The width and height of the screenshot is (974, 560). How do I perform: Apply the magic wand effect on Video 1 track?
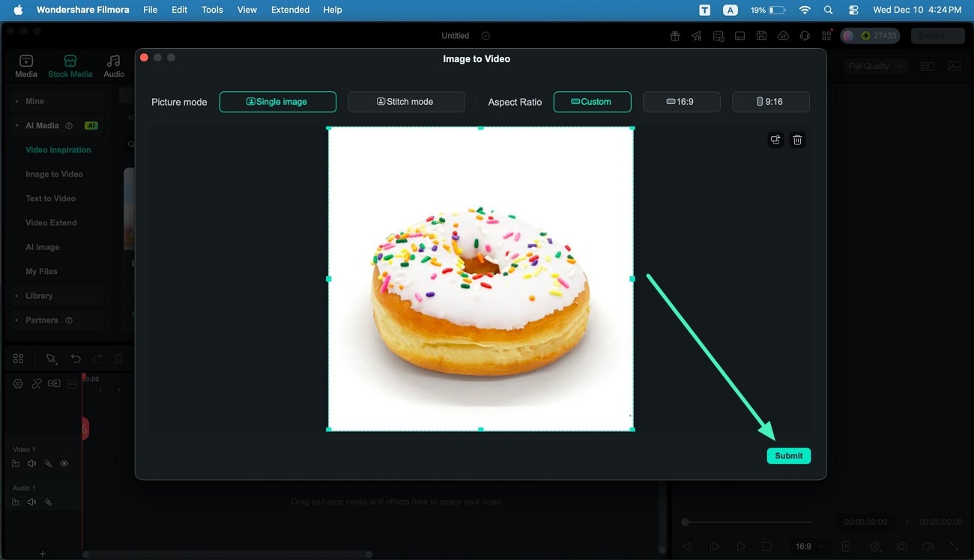(48, 463)
